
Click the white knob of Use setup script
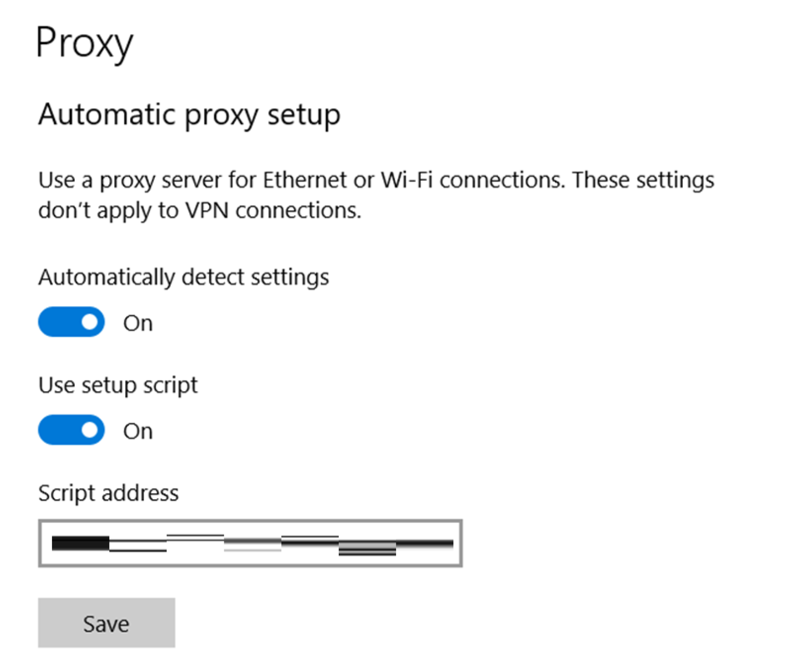(x=90, y=430)
